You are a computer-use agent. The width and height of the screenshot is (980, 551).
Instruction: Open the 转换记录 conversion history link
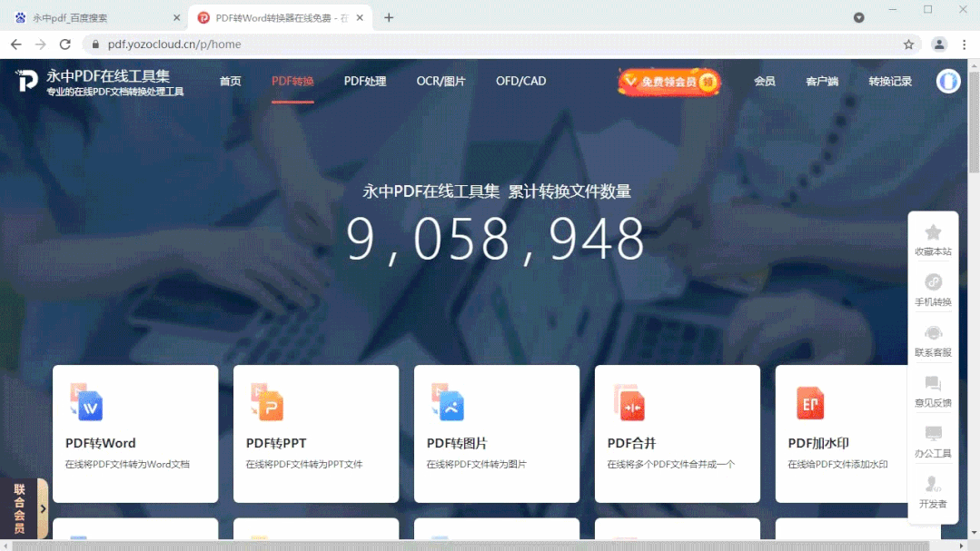[889, 81]
